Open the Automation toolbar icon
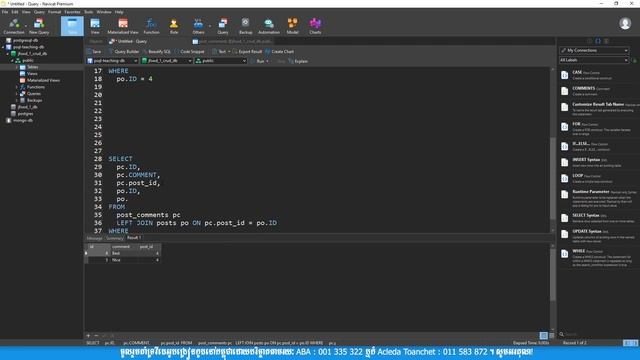Image resolution: width=640 pixels, height=360 pixels. [x=269, y=26]
